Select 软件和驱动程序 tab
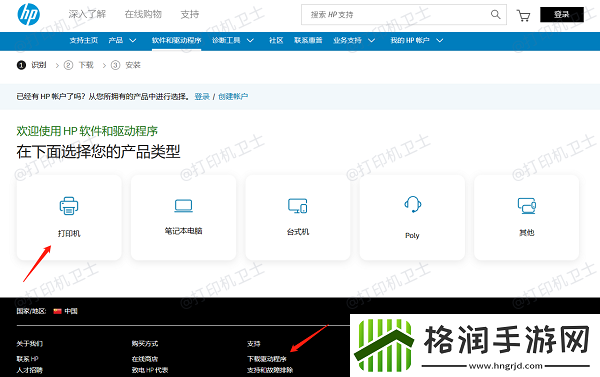Viewport: 600px width, 377px height. click(176, 40)
